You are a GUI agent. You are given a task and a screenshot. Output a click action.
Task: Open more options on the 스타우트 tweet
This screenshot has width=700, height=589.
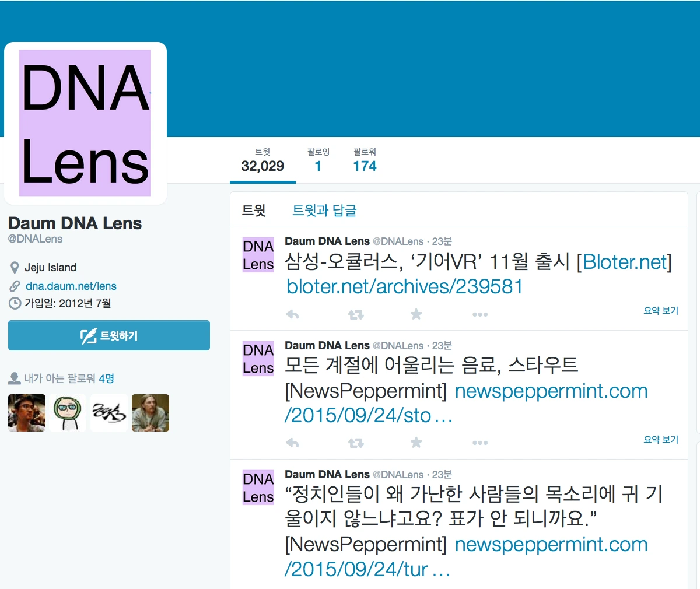coord(480,443)
